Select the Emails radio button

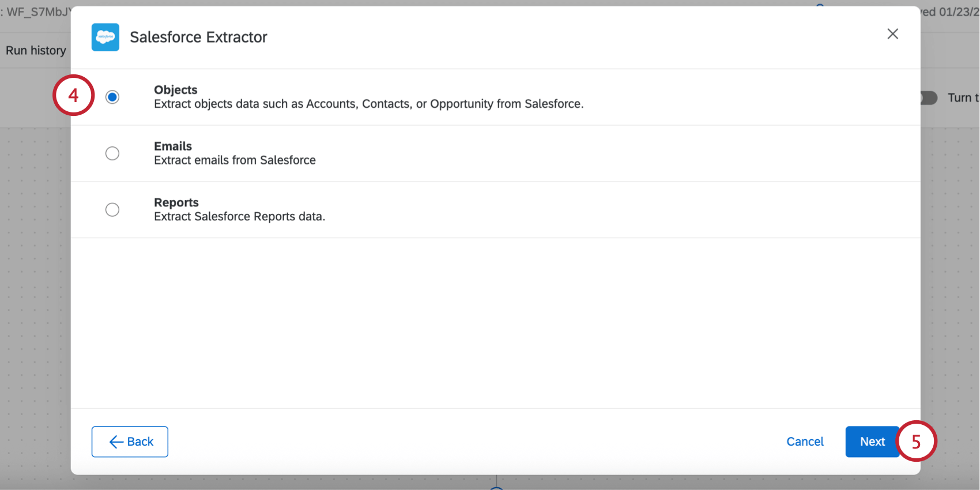coord(112,153)
